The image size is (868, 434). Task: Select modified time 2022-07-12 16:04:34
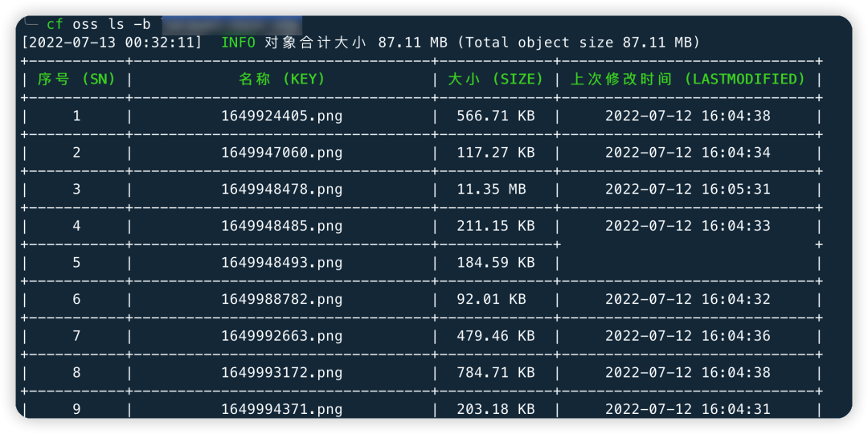[x=687, y=153]
